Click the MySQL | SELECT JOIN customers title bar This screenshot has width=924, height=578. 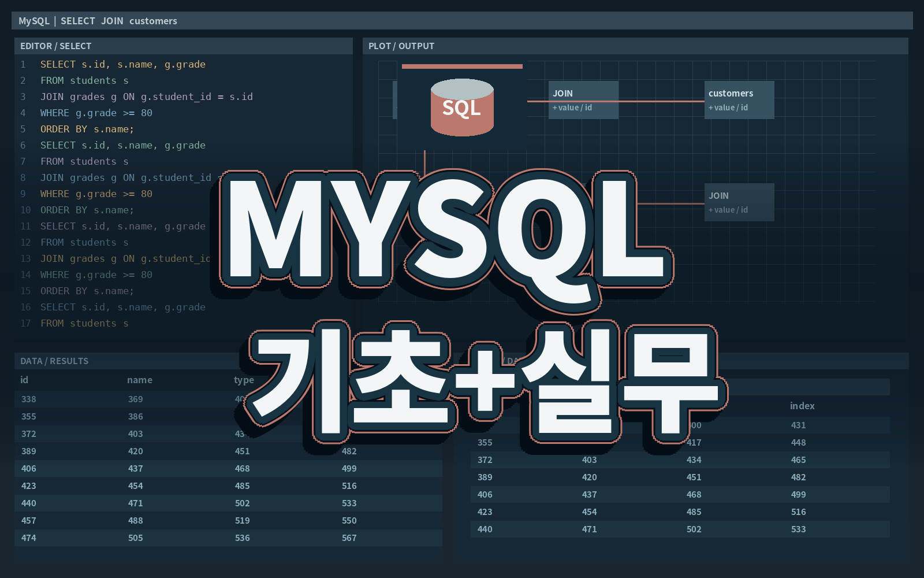[462, 21]
